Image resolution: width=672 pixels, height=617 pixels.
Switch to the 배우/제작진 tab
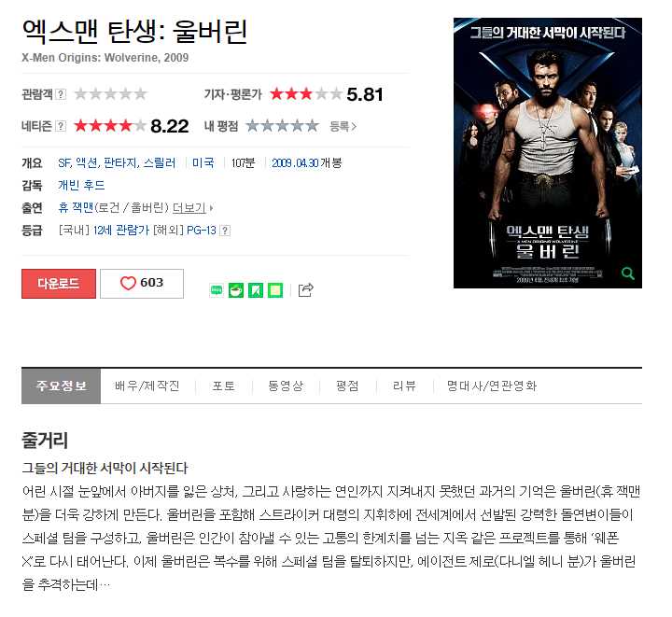coord(147,386)
